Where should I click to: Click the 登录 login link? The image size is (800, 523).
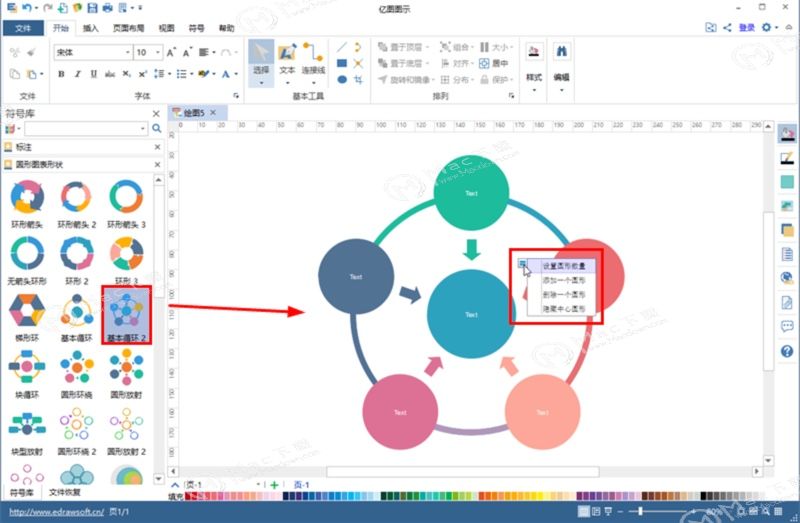coord(746,28)
